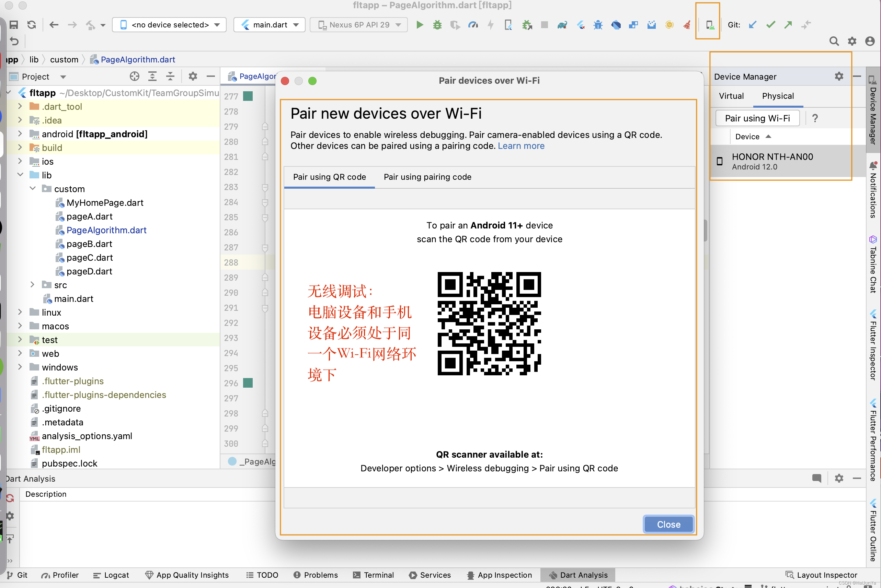The image size is (881, 588).
Task: Select pubspec.lock file in tree
Action: pos(69,463)
